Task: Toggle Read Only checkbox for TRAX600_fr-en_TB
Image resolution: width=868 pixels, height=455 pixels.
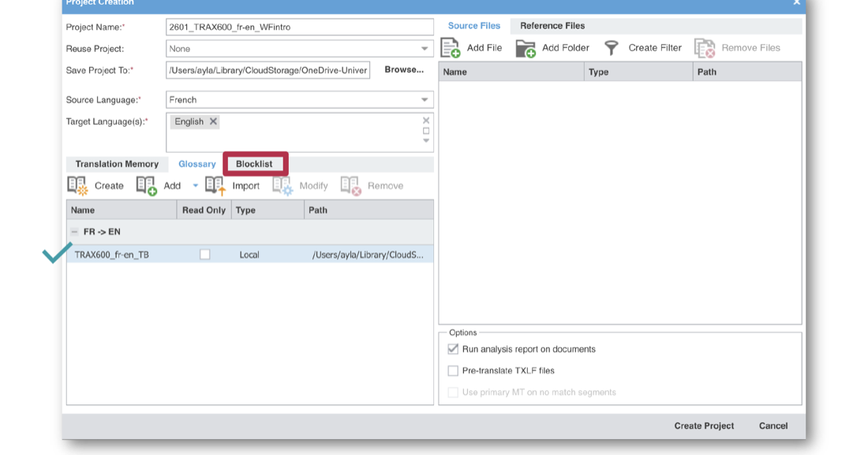Action: pyautogui.click(x=205, y=254)
